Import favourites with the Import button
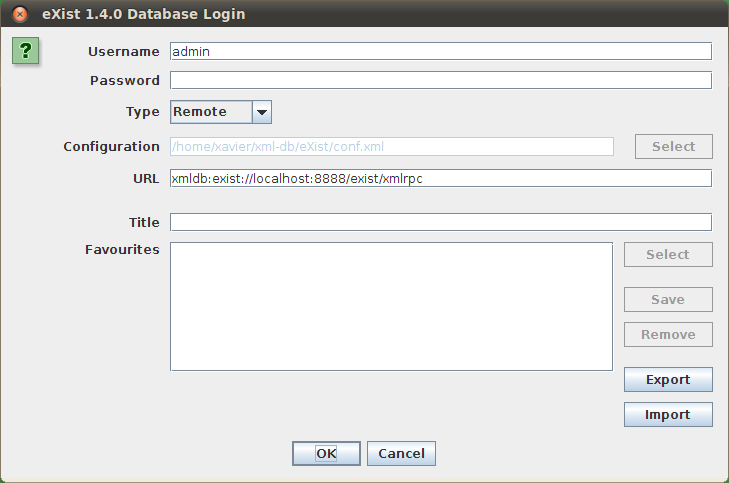This screenshot has width=729, height=483. (x=668, y=415)
